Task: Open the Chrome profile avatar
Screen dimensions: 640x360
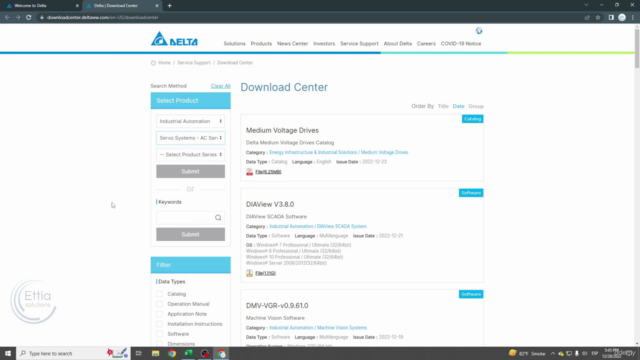Action: click(x=622, y=17)
